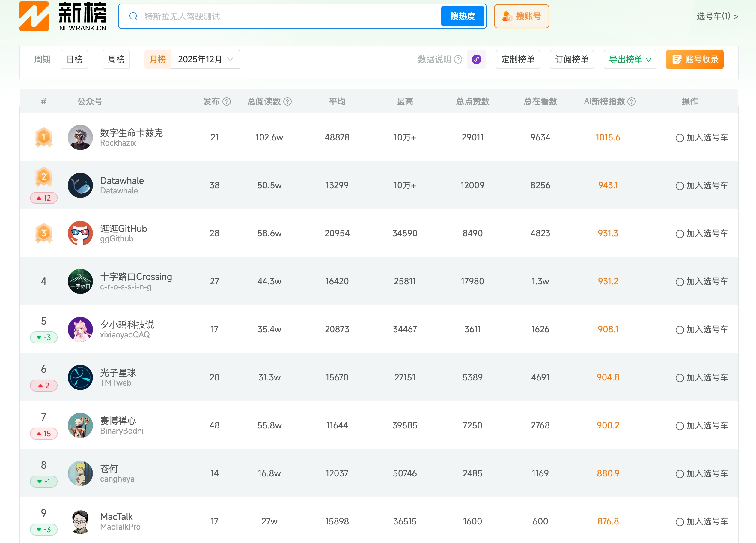Viewport: 756px width, 543px height.
Task: Open the 2025年12月 month dropdown
Action: tap(205, 59)
